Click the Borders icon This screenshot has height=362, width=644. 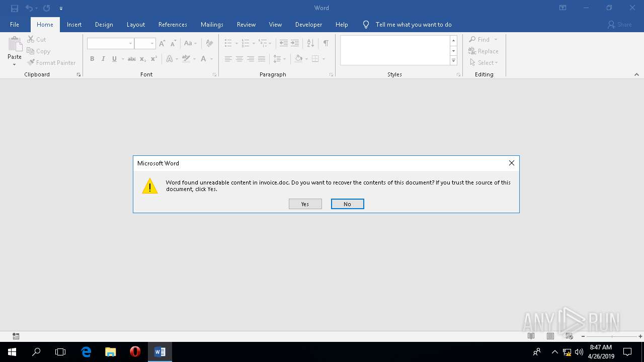[315, 59]
